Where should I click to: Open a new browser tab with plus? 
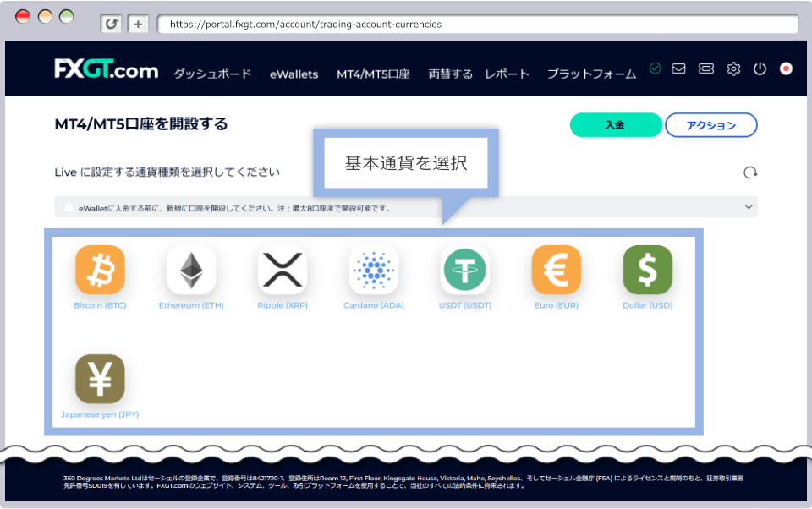click(x=138, y=24)
